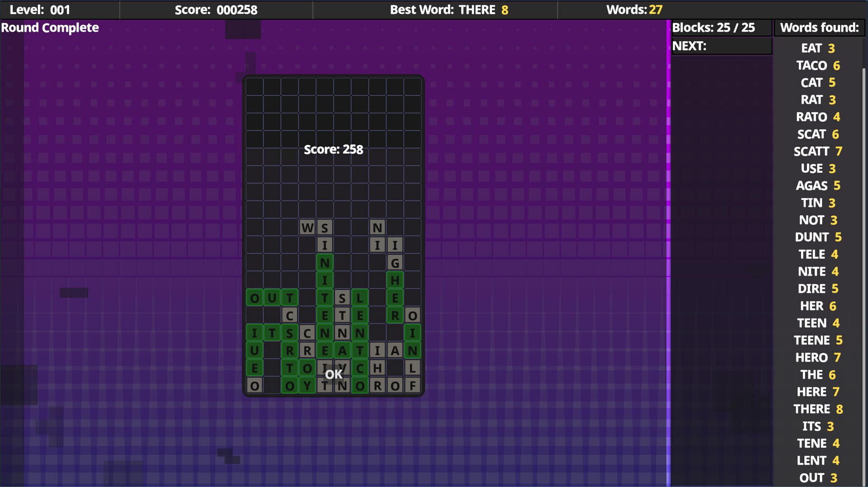
Task: Click the Words found header
Action: [820, 28]
